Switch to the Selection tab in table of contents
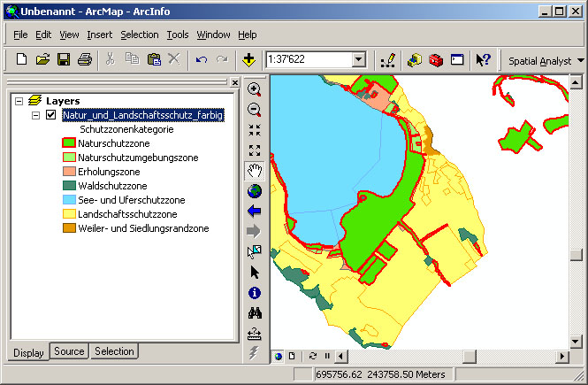The height and width of the screenshot is (385, 588). coord(114,351)
